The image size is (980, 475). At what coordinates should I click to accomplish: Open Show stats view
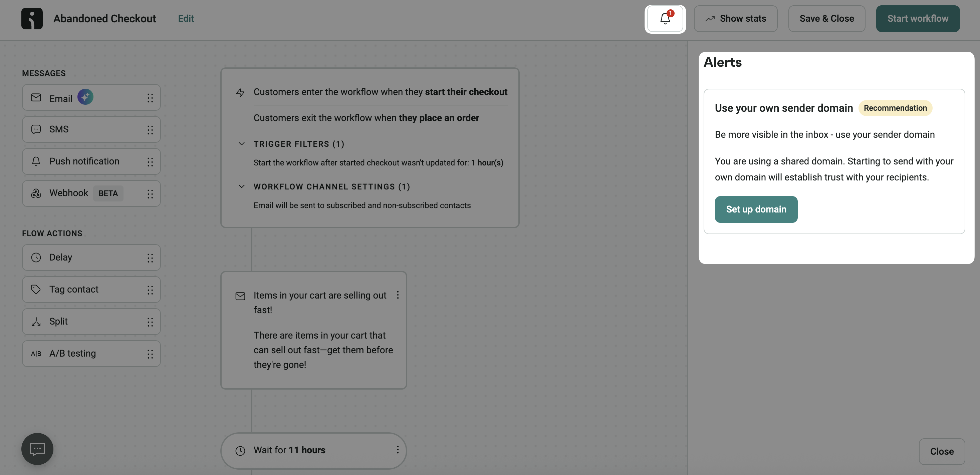(x=735, y=19)
